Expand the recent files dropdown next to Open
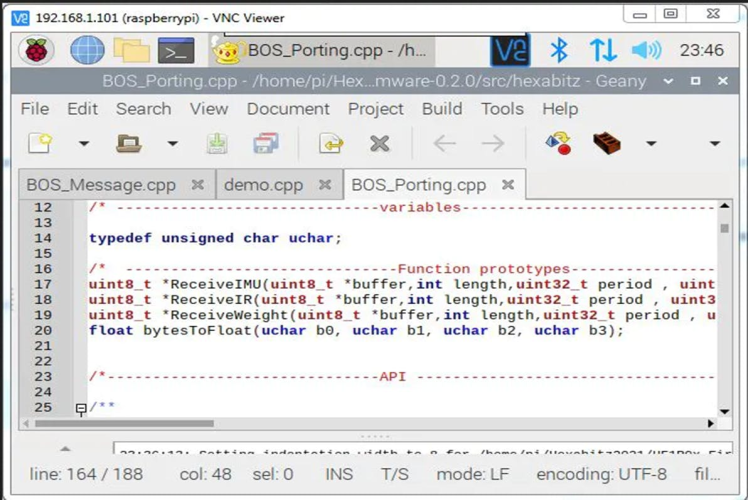Image resolution: width=748 pixels, height=500 pixels. tap(172, 144)
